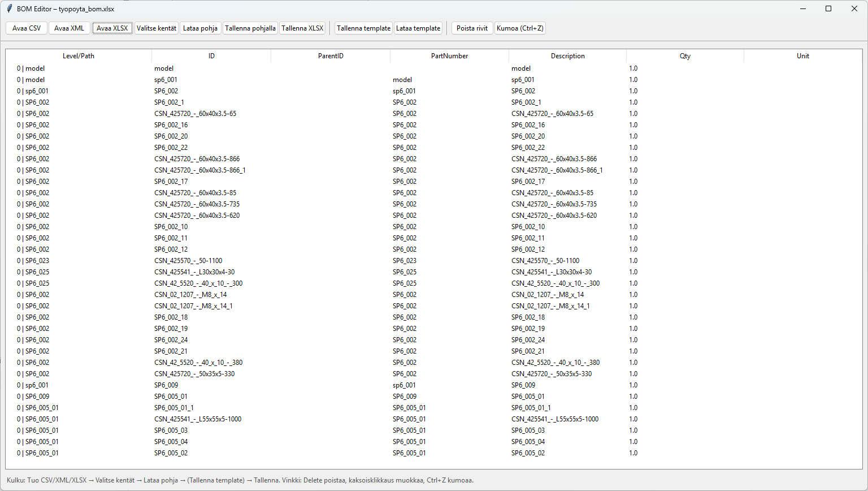Click the Qty column header

pyautogui.click(x=685, y=56)
